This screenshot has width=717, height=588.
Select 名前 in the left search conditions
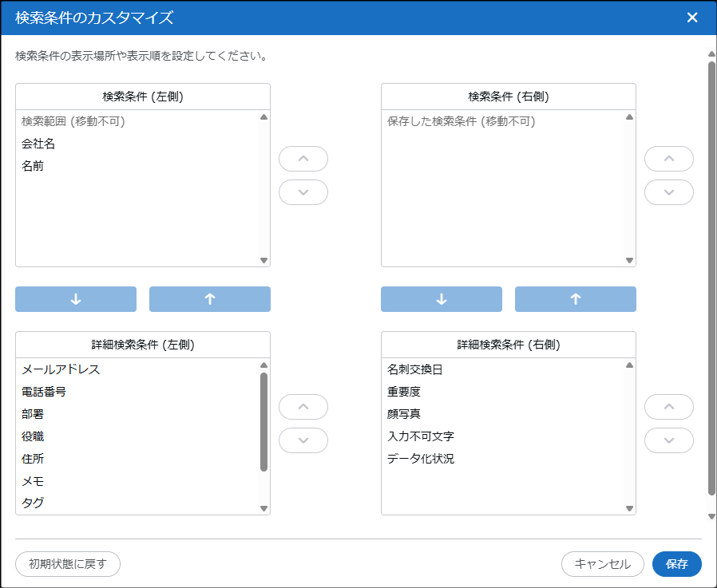(33, 167)
